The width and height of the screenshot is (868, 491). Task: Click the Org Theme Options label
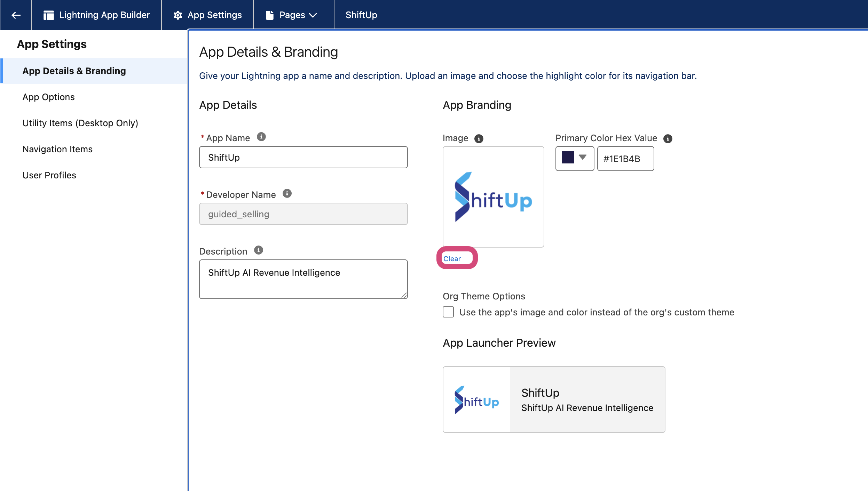[x=484, y=296]
